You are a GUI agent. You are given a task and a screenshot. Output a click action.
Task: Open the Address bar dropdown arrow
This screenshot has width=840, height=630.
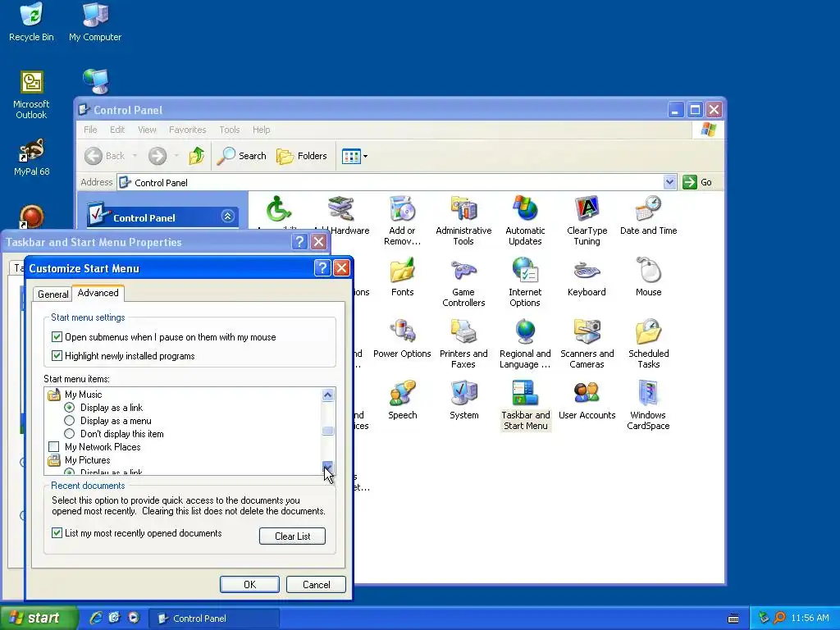669,182
